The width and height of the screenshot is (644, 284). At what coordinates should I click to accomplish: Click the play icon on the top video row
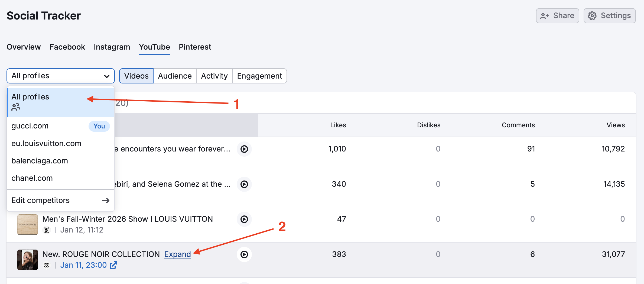pos(244,149)
